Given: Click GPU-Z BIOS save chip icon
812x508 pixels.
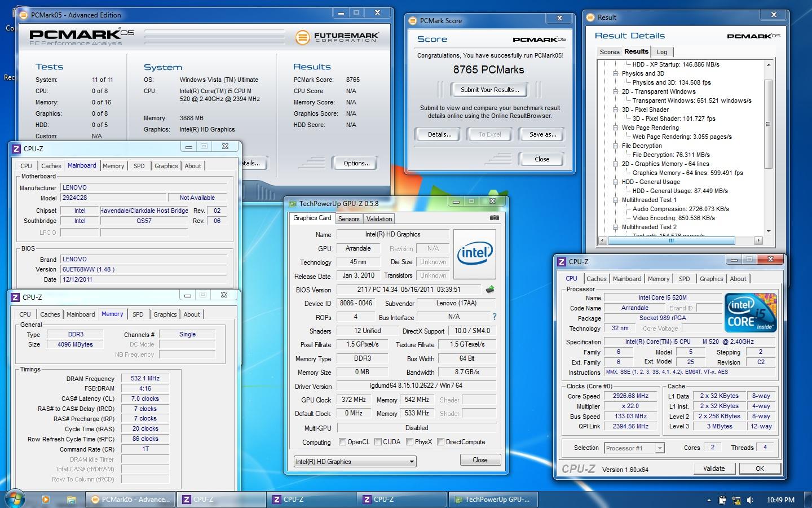Looking at the screenshot, I should [x=490, y=290].
